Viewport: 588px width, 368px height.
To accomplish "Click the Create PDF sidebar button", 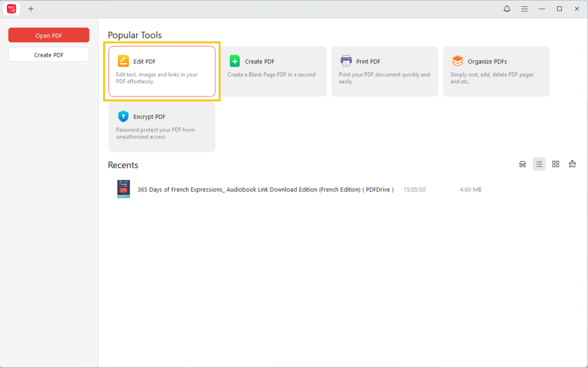I will (49, 55).
